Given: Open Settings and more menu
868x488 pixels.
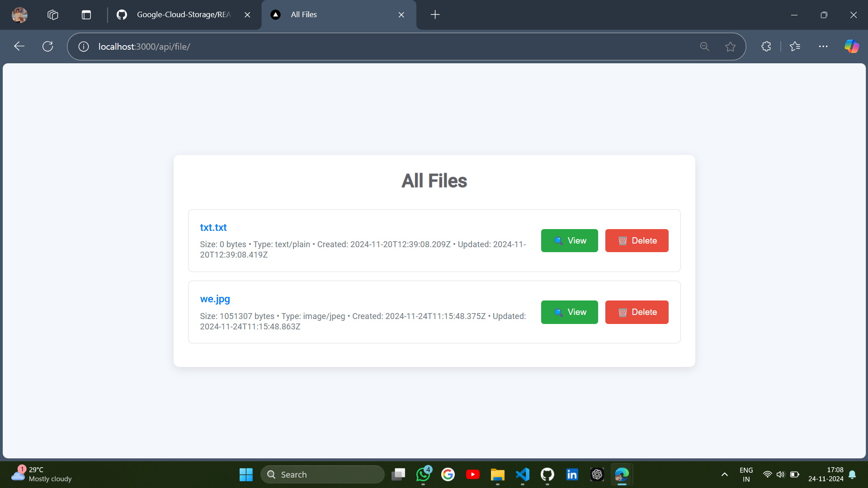Looking at the screenshot, I should point(823,47).
